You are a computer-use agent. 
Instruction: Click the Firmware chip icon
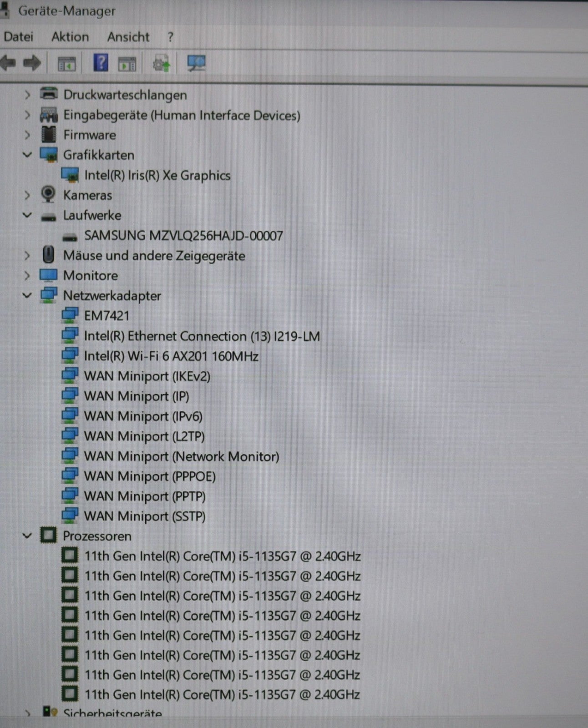48,135
